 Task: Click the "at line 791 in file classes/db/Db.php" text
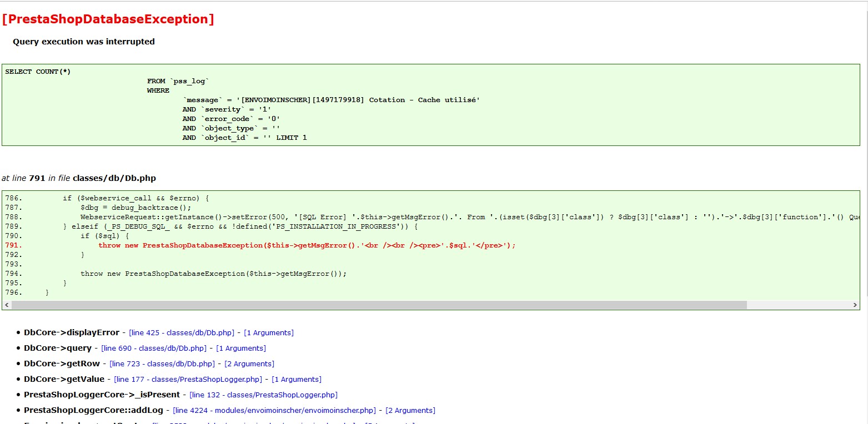(x=79, y=178)
